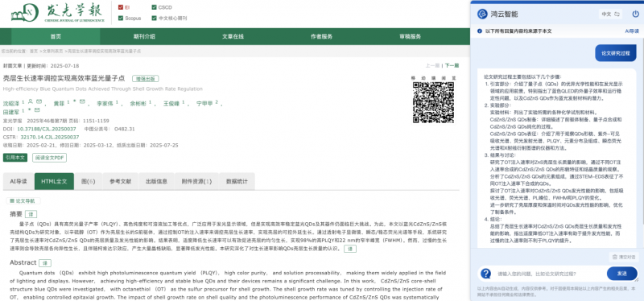Select the HTML全文 tab

[54, 181]
